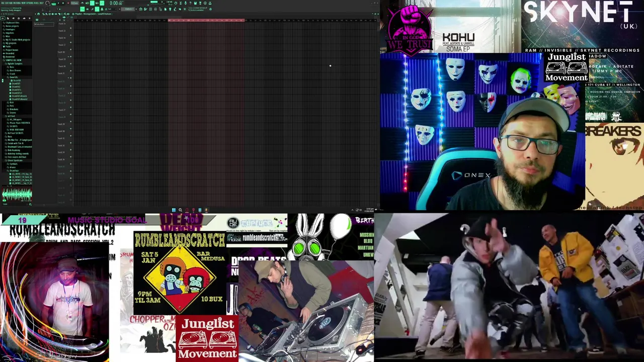644x362 pixels.
Task: Open the ADD menu
Action: [x=11, y=3]
